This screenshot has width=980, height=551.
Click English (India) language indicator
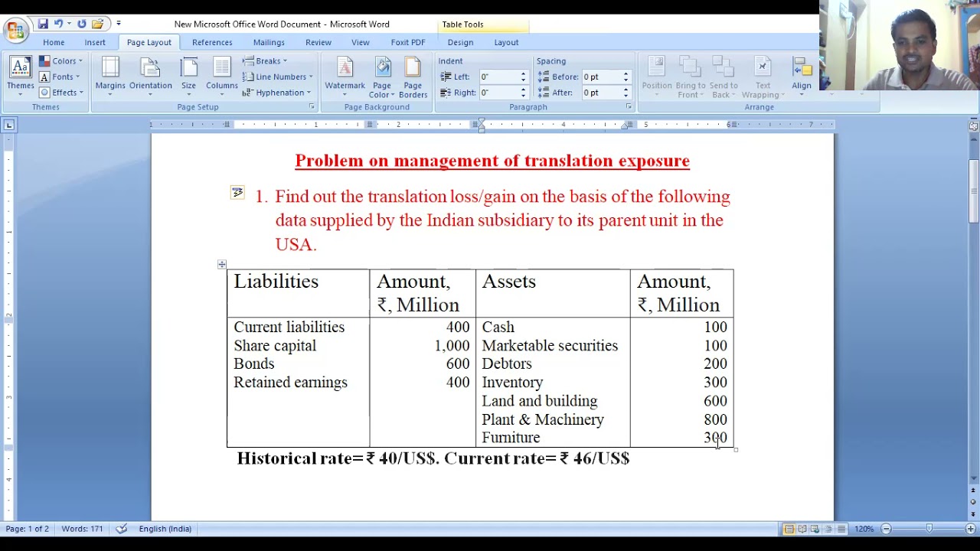[165, 529]
